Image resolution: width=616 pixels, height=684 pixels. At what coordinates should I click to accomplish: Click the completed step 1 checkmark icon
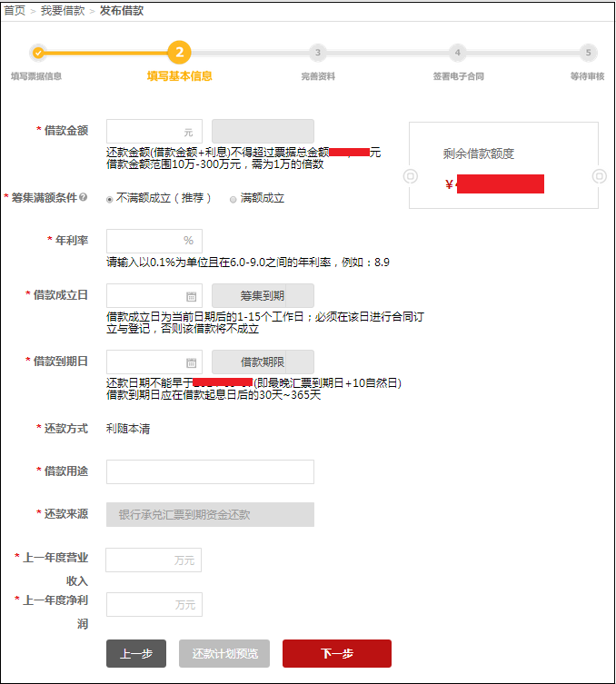click(37, 53)
